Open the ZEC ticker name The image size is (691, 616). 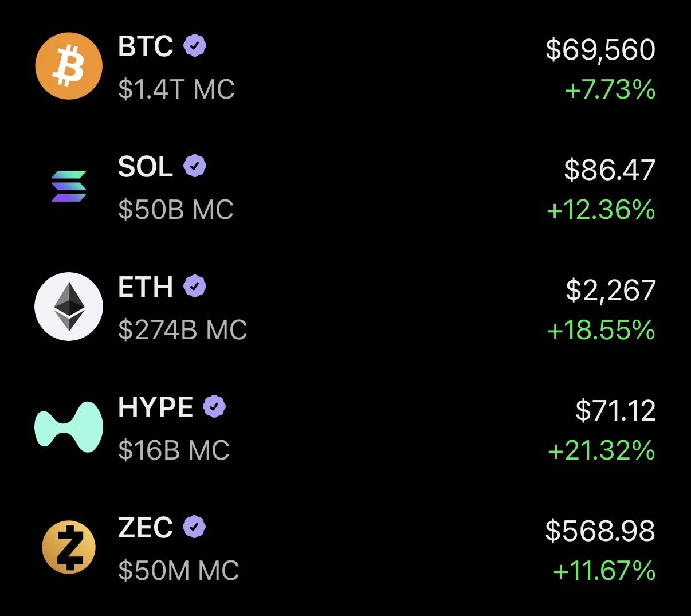146,528
